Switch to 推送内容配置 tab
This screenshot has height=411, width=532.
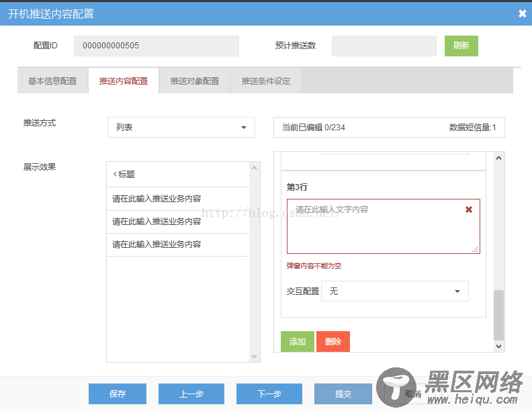click(124, 81)
